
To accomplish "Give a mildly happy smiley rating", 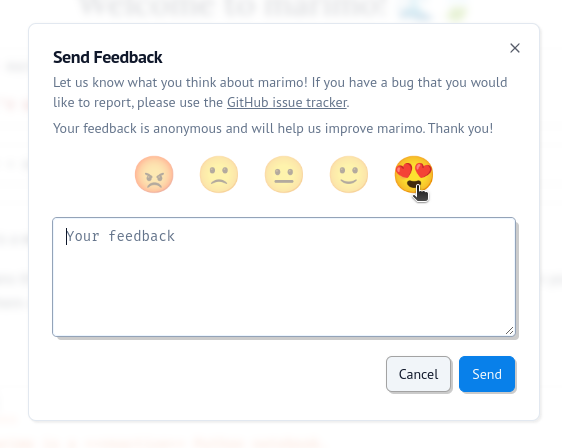I will click(349, 175).
